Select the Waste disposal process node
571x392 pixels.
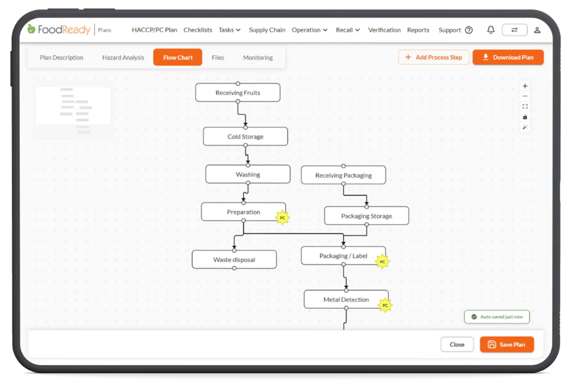point(234,260)
